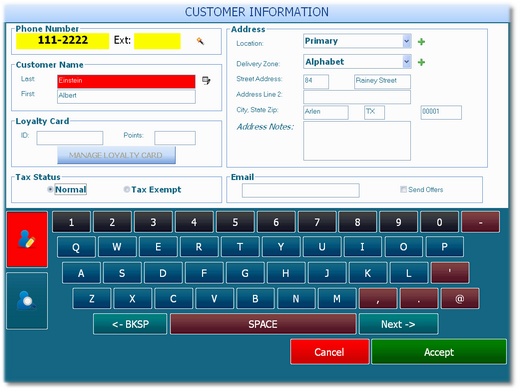Click the Email input field
This screenshot has height=392, width=520.
pyautogui.click(x=301, y=190)
